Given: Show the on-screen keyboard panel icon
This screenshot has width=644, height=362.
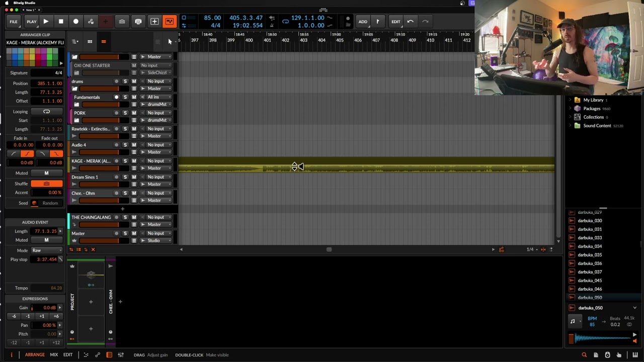Looking at the screenshot, I should pos(635,355).
